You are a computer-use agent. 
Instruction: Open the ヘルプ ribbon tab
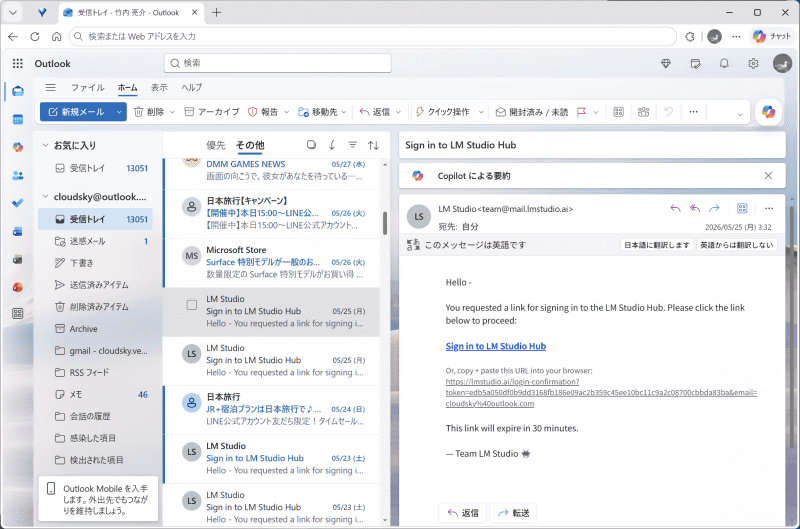click(x=192, y=87)
